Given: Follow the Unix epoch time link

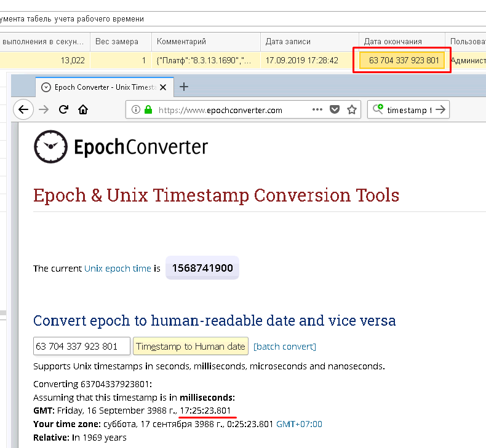Looking at the screenshot, I should click(118, 269).
